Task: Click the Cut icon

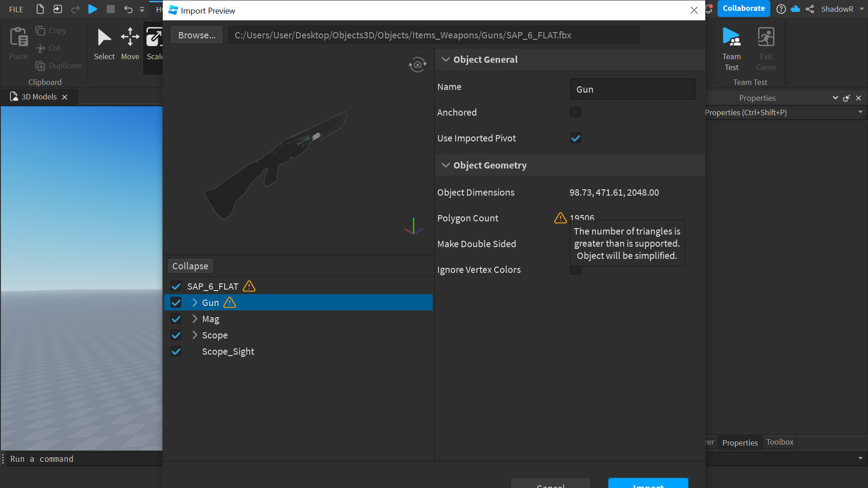Action: click(40, 48)
